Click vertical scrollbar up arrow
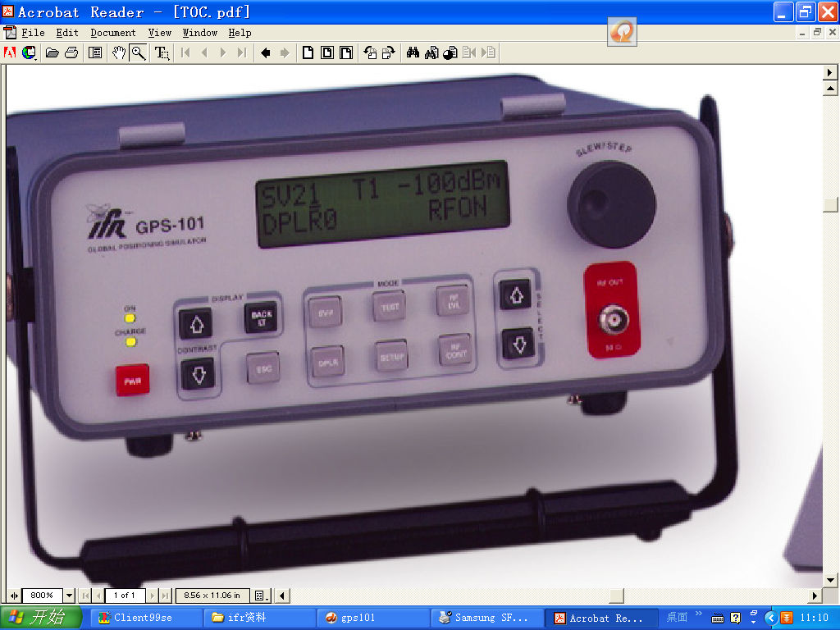Viewport: 840px width, 630px height. (x=830, y=89)
